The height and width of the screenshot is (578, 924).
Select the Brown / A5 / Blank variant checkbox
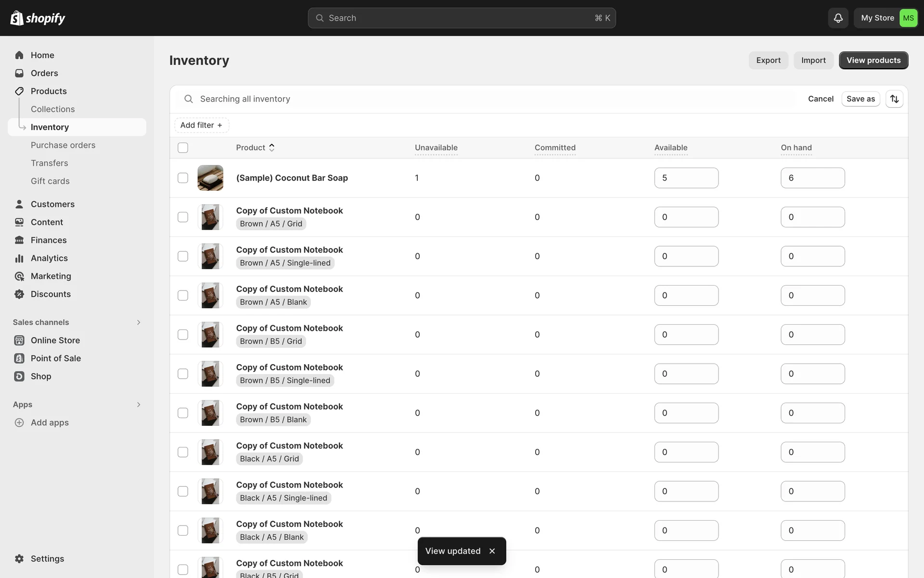183,295
